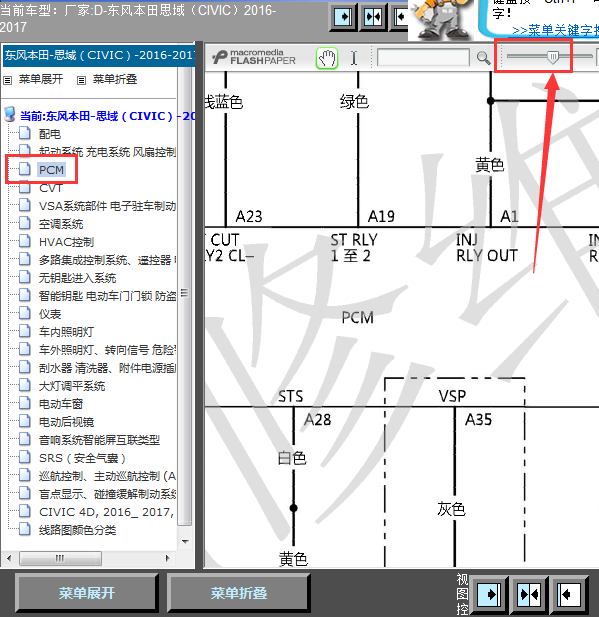Click the document icon beside 空调系统

[25, 224]
